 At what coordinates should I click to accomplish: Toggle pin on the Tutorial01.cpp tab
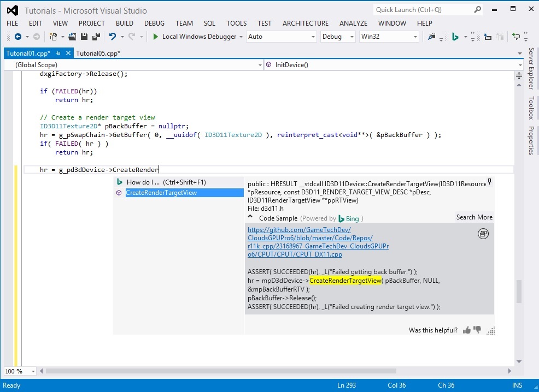[x=58, y=53]
